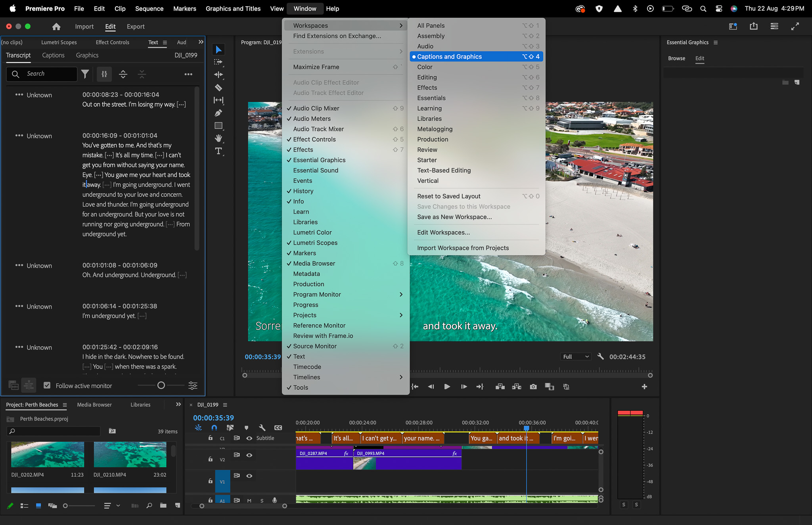812x525 pixels.
Task: Open the Media Browser tab
Action: click(x=94, y=404)
